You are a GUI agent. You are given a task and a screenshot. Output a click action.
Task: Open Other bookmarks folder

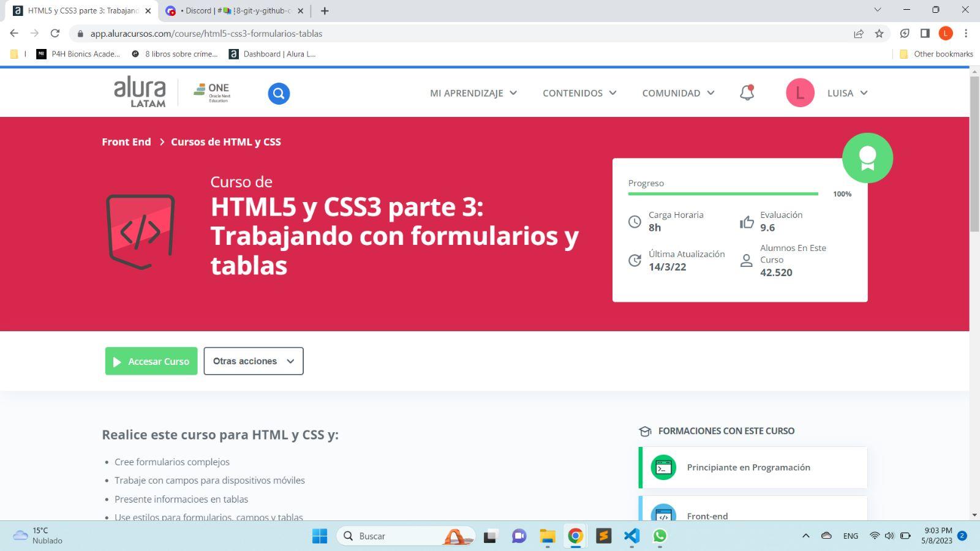pyautogui.click(x=936, y=54)
